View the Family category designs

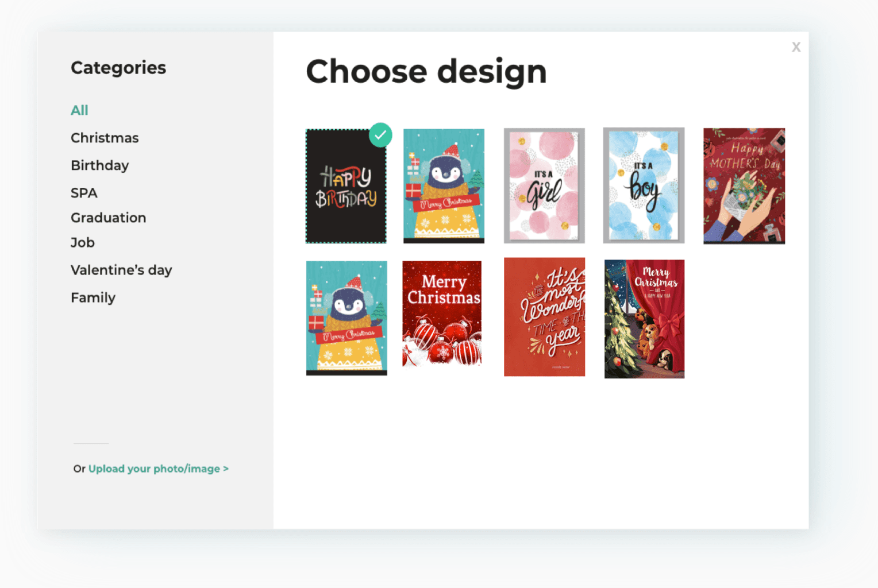tap(93, 297)
